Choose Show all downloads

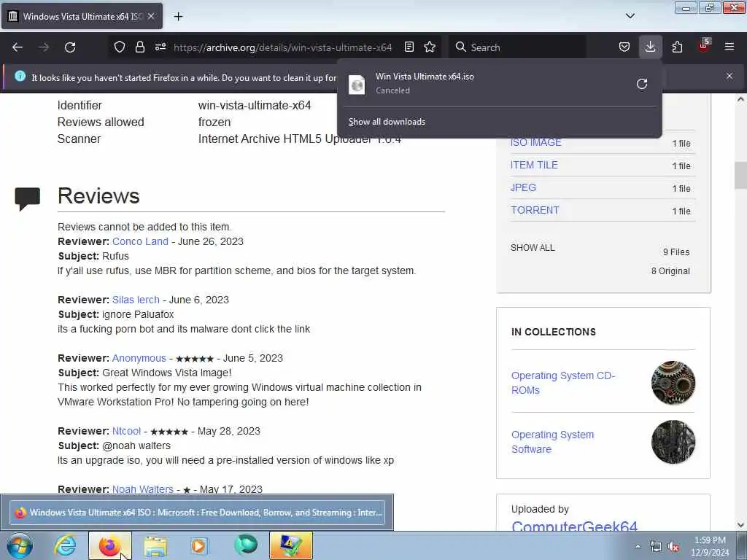(387, 122)
